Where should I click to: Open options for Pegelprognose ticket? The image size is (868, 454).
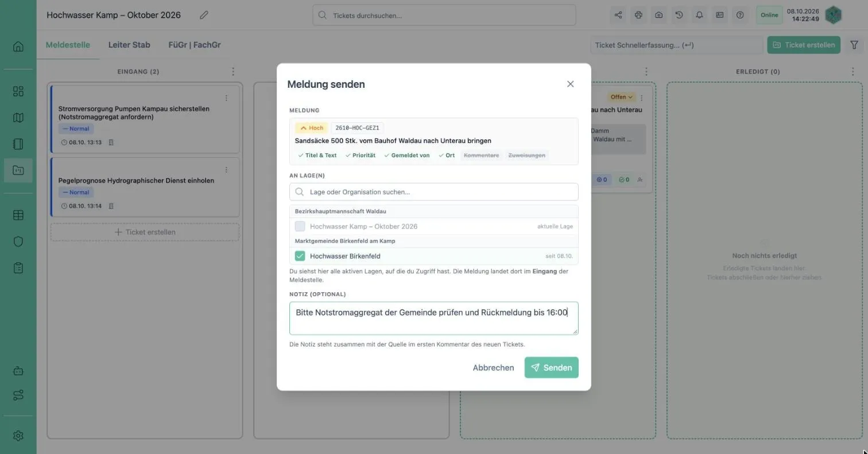(226, 170)
